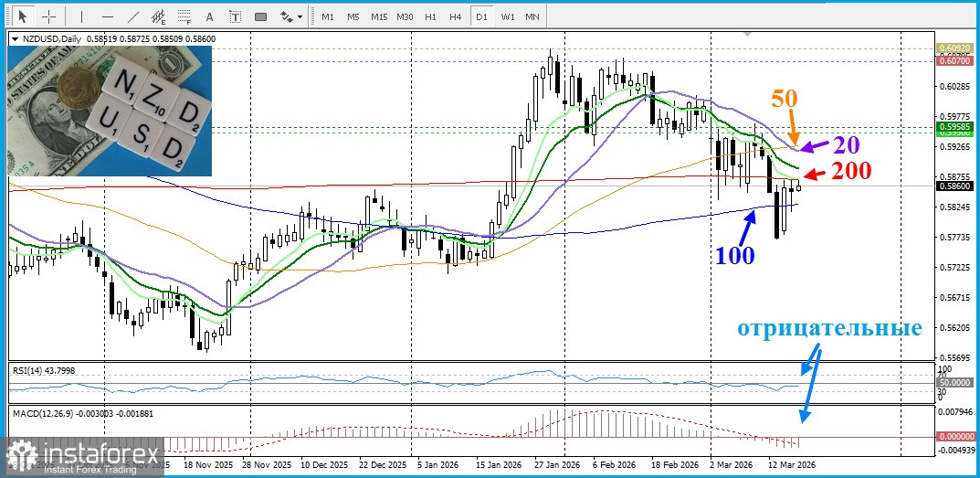Image resolution: width=980 pixels, height=478 pixels.
Task: Click the 2 Mar 2026 date label
Action: click(731, 465)
